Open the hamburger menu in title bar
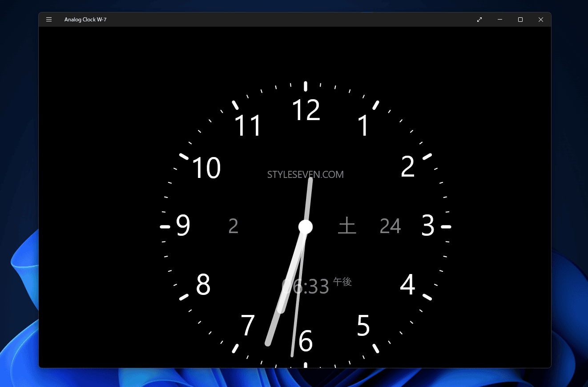This screenshot has height=387, width=588. pos(49,20)
